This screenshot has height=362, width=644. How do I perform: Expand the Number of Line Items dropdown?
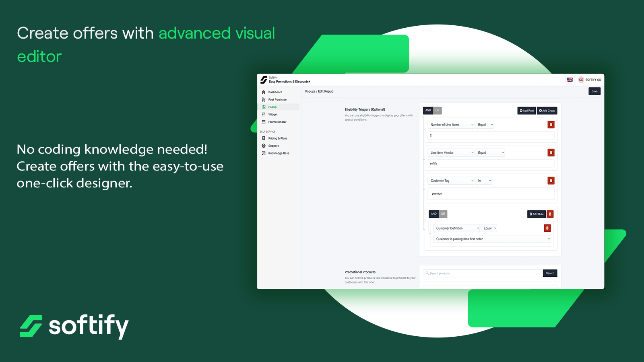point(451,125)
